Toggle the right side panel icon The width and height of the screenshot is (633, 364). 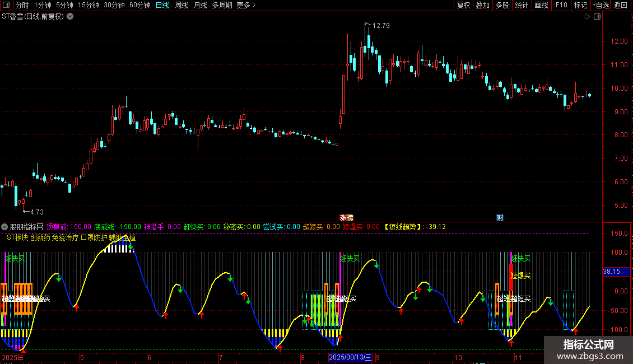click(598, 17)
